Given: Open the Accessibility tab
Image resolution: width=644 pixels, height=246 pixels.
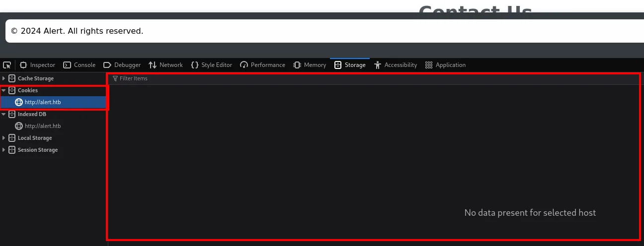Looking at the screenshot, I should tap(396, 65).
